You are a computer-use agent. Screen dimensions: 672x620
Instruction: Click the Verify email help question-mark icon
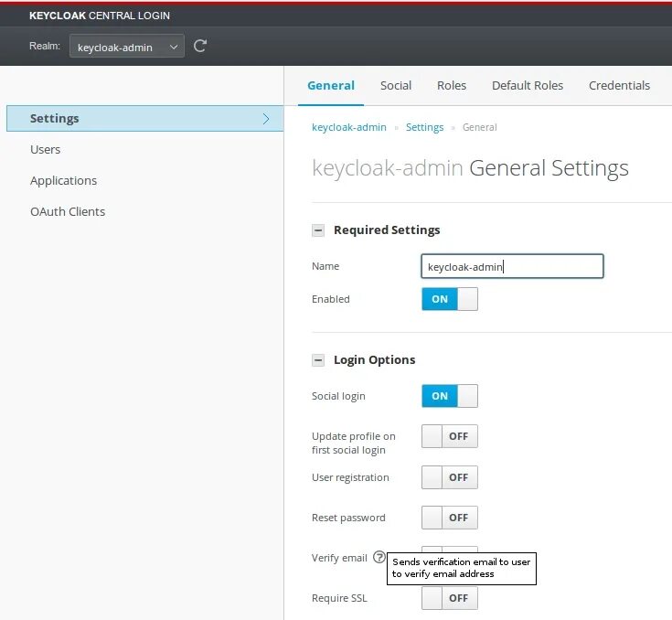click(379, 557)
